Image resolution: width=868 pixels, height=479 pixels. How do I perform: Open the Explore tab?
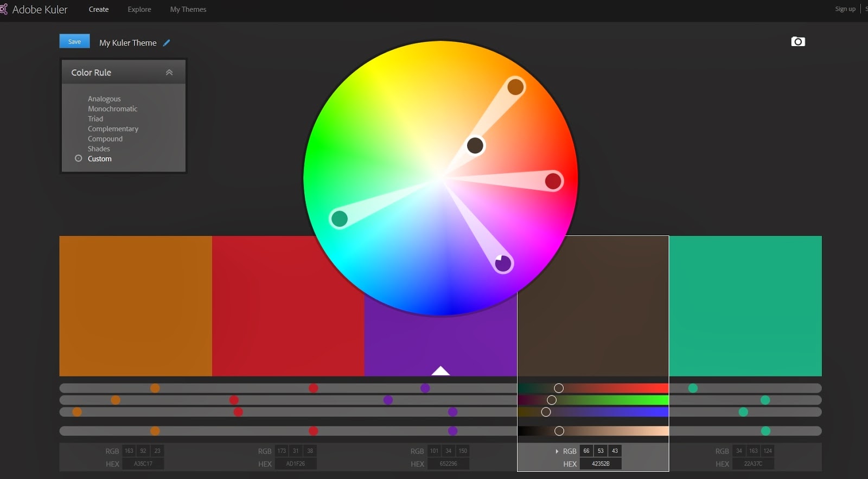pos(139,9)
